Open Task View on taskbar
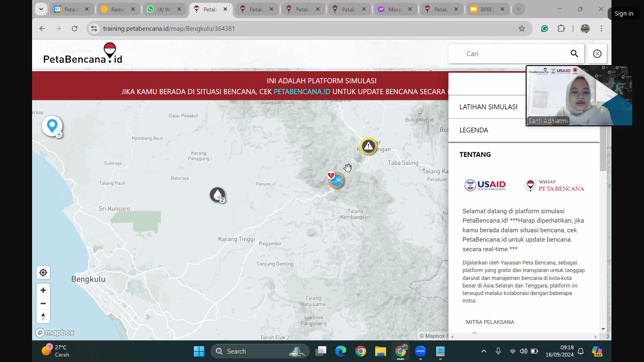The image size is (644, 362). tap(321, 351)
